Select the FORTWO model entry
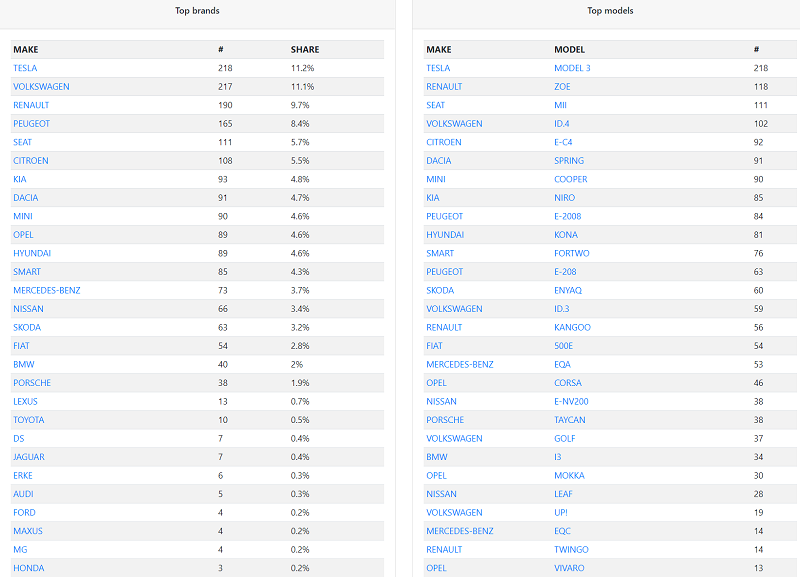The height and width of the screenshot is (577, 800). (571, 253)
